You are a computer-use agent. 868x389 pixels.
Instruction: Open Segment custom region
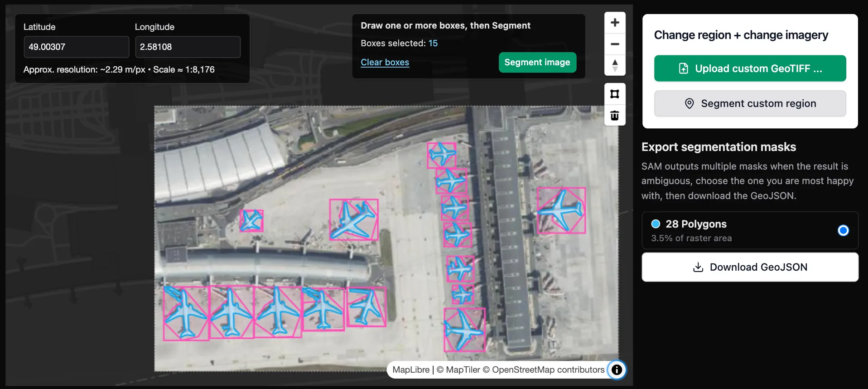[x=750, y=103]
